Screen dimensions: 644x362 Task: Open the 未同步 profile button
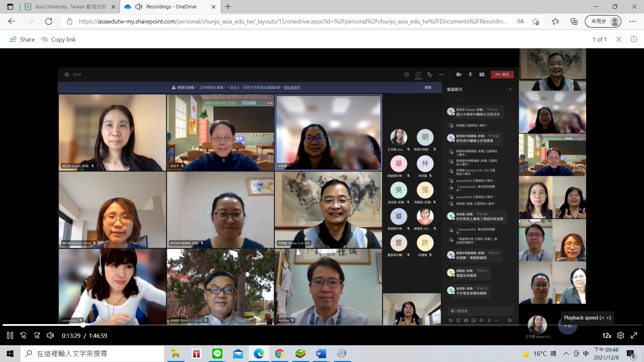(603, 21)
